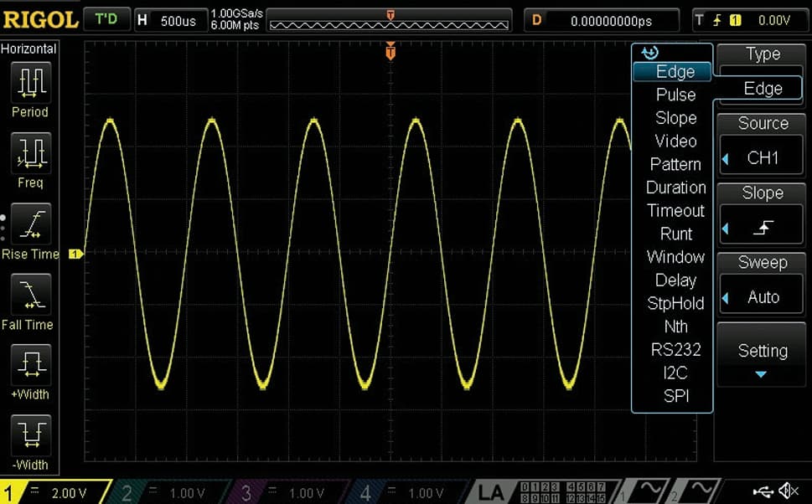812x504 pixels.
Task: Open the Source CH1 selector
Action: [763, 158]
